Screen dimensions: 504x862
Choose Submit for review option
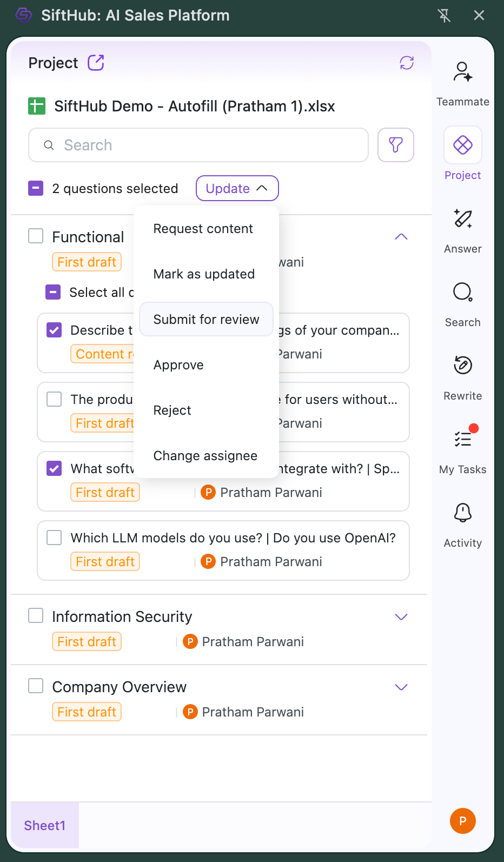[206, 320]
